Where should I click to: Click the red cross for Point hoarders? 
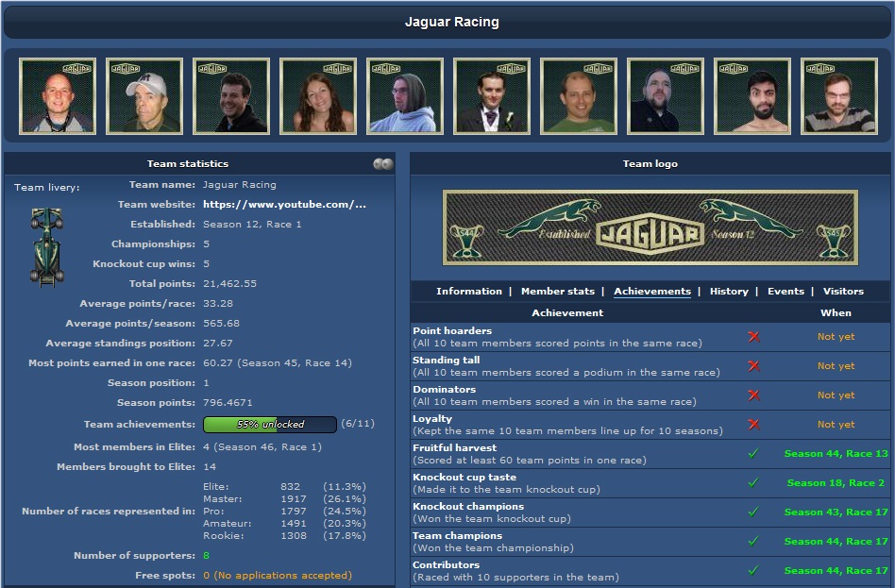[x=754, y=336]
